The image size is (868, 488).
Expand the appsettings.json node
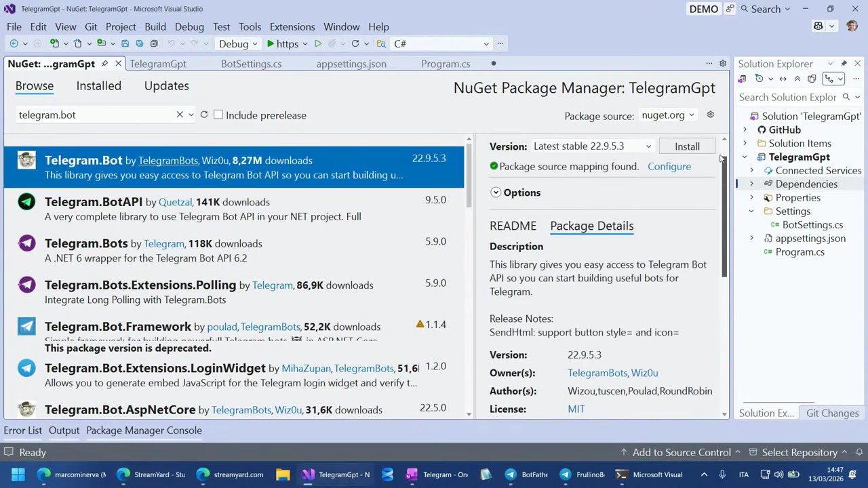coord(751,238)
